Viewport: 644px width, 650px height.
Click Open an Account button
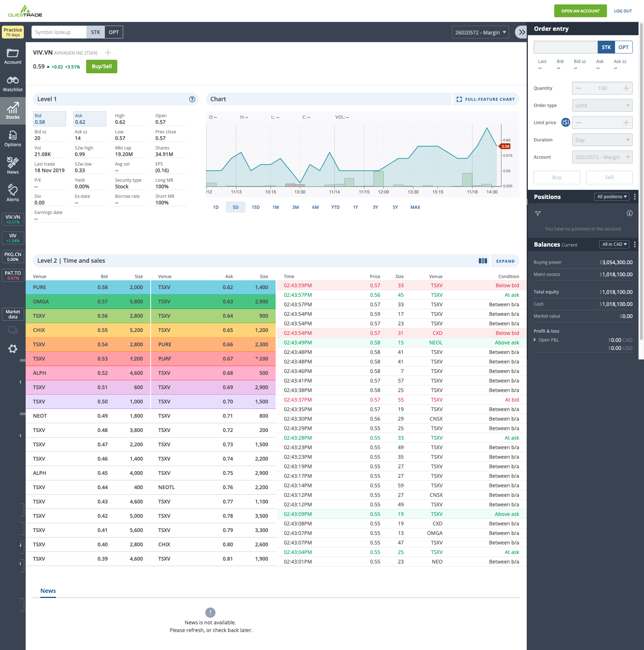click(x=581, y=11)
